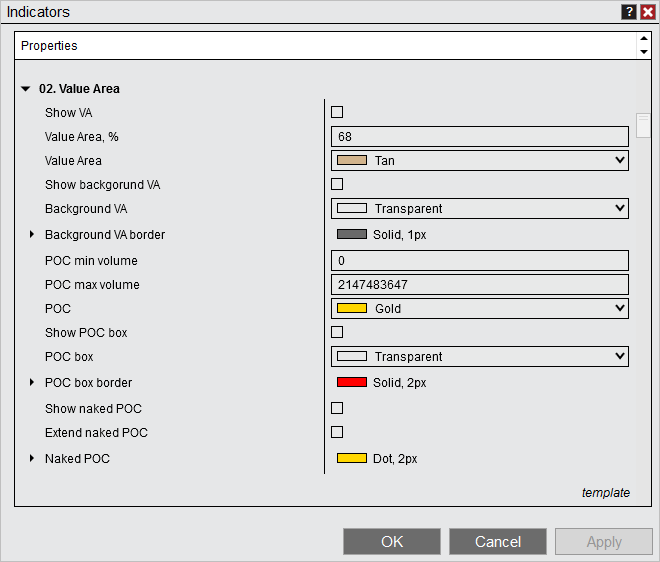The image size is (660, 562).
Task: Toggle Show background VA checkbox
Action: click(337, 184)
